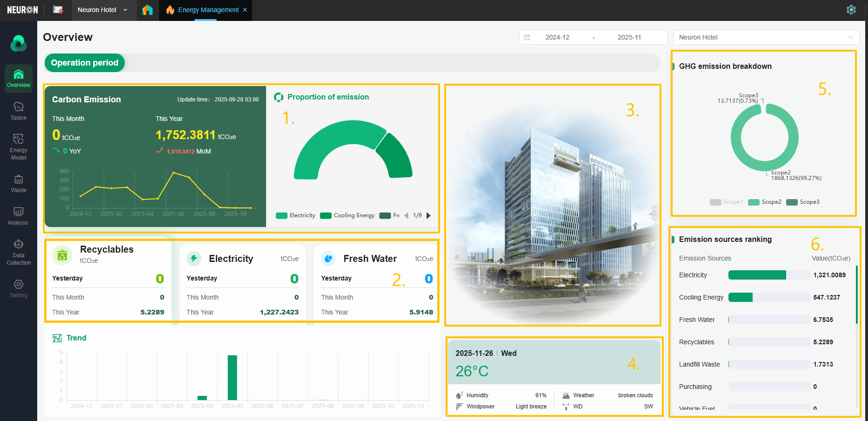This screenshot has height=421, width=868.
Task: Click the Operation period button
Action: pyautogui.click(x=85, y=63)
